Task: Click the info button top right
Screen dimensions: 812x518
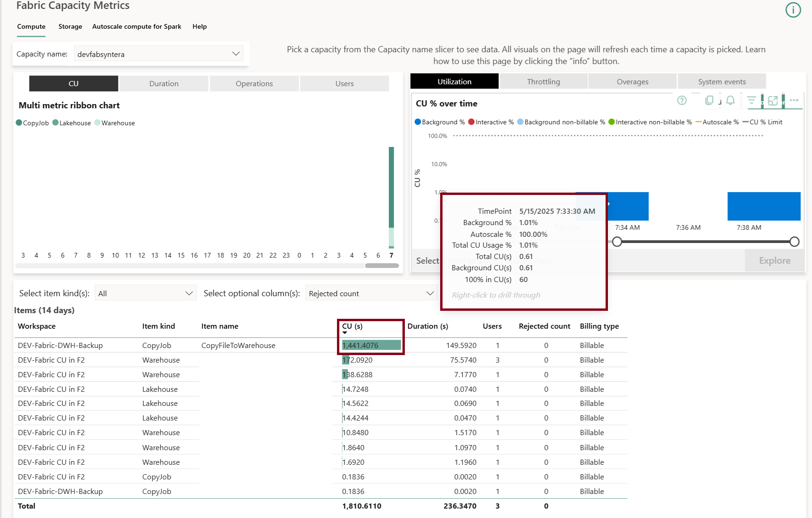Action: click(793, 10)
